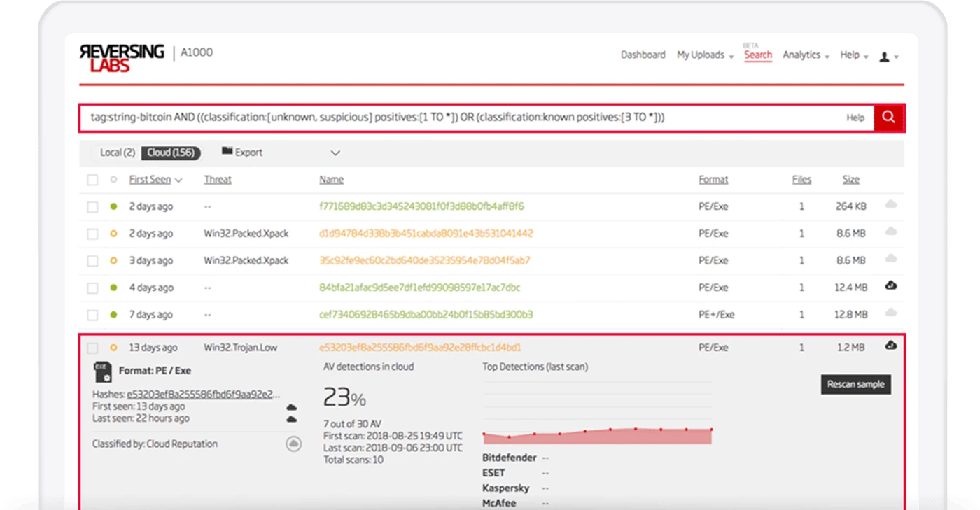Toggle the select-all checkbox in header

92,180
